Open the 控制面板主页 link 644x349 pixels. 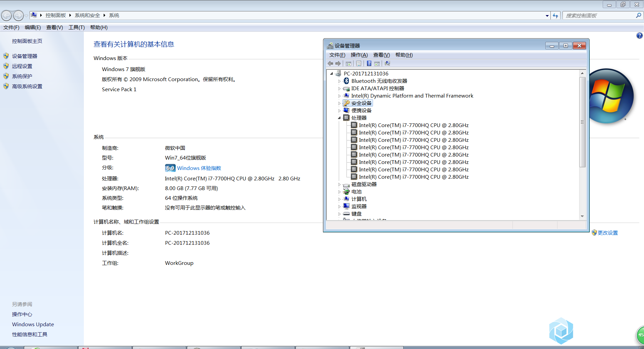[x=27, y=41]
